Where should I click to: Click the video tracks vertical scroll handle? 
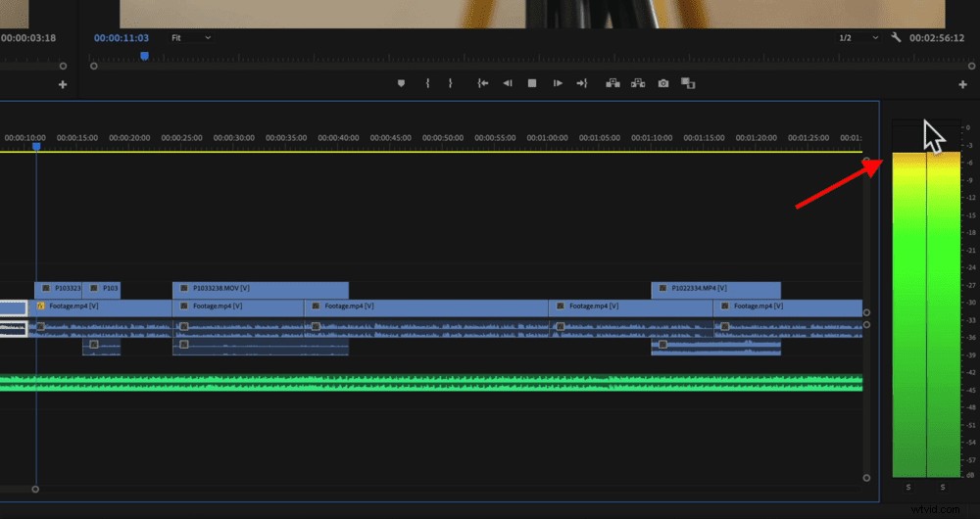click(866, 312)
